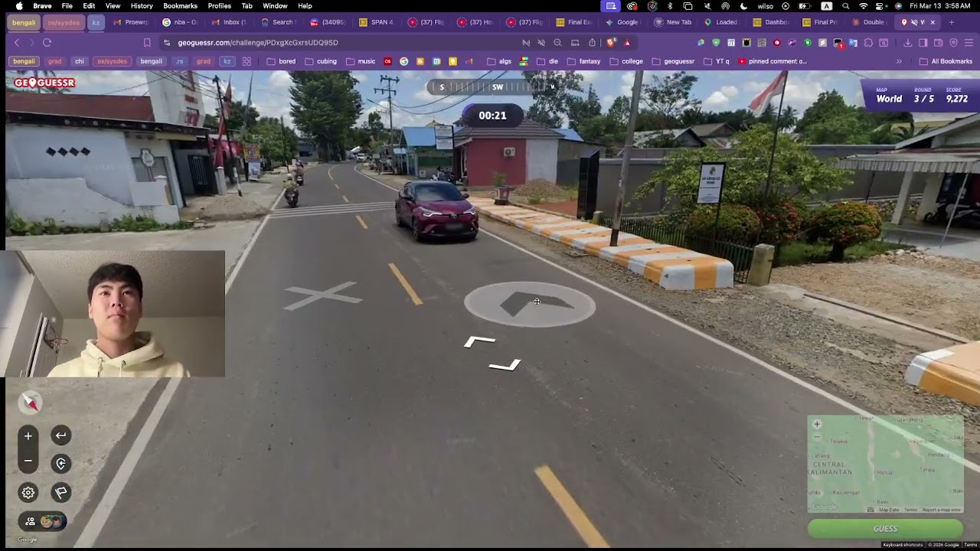Open the Profiles menu
Screen dimensions: 980x551
(x=220, y=5)
